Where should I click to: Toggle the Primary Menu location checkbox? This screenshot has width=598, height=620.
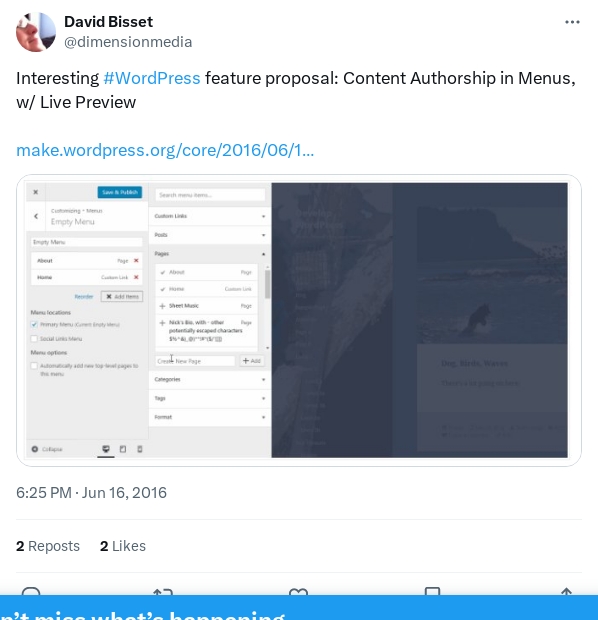point(34,324)
